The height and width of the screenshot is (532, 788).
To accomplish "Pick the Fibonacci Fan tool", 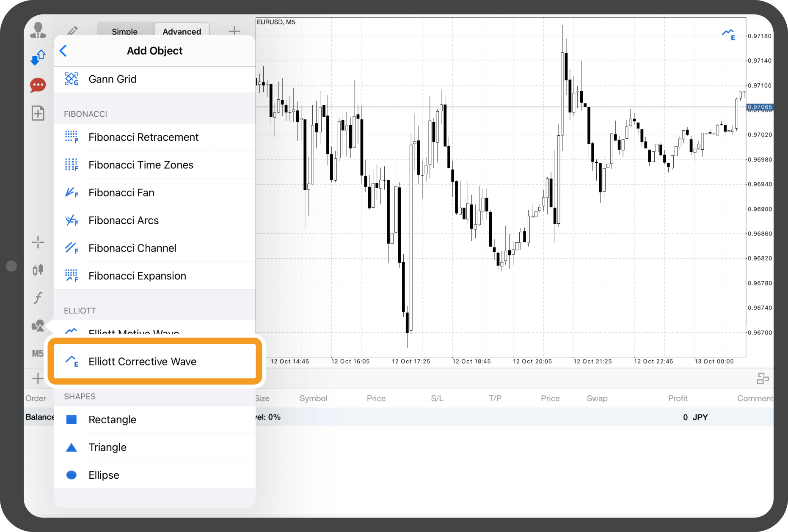I will [x=121, y=193].
